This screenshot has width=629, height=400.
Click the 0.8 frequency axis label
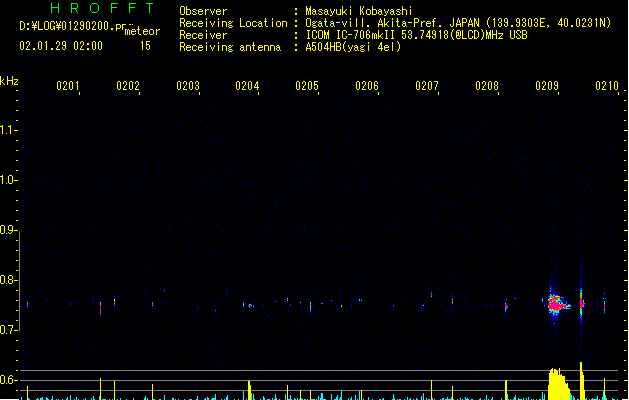pyautogui.click(x=8, y=280)
